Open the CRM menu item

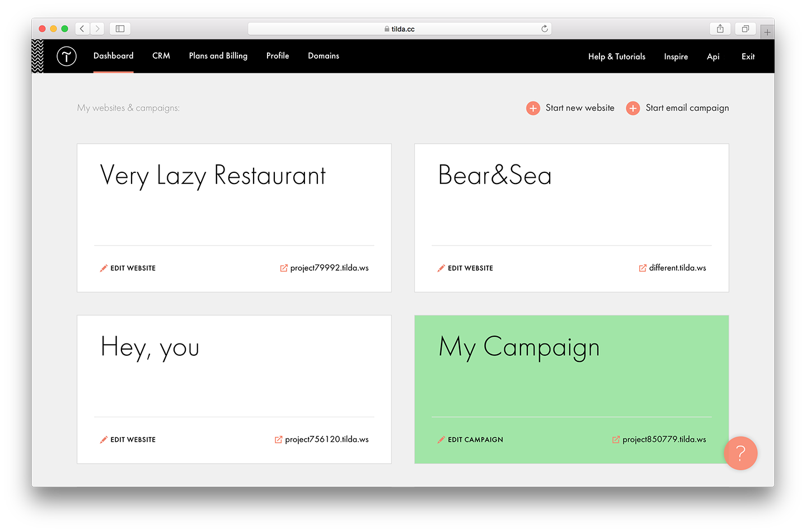[161, 56]
